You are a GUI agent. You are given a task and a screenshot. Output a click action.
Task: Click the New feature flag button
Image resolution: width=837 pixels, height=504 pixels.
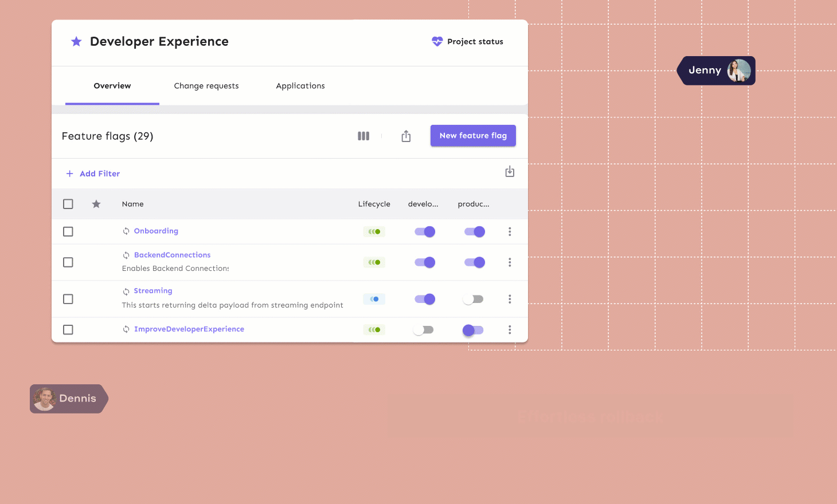point(473,136)
